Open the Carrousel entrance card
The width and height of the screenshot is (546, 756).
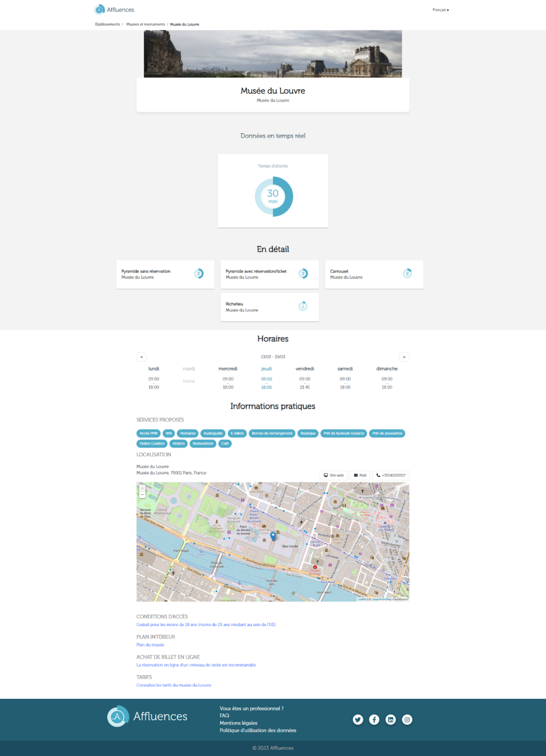pos(374,274)
